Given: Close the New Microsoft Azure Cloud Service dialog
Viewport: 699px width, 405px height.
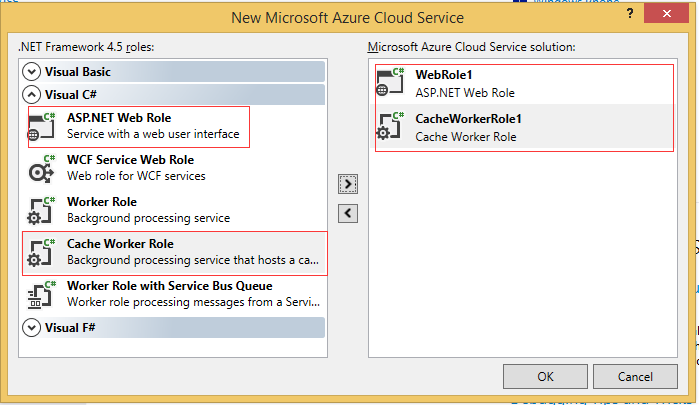Looking at the screenshot, I should [666, 14].
